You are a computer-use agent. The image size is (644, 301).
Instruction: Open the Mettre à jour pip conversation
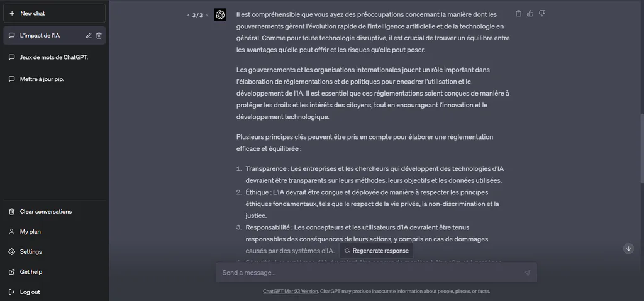tap(54, 79)
